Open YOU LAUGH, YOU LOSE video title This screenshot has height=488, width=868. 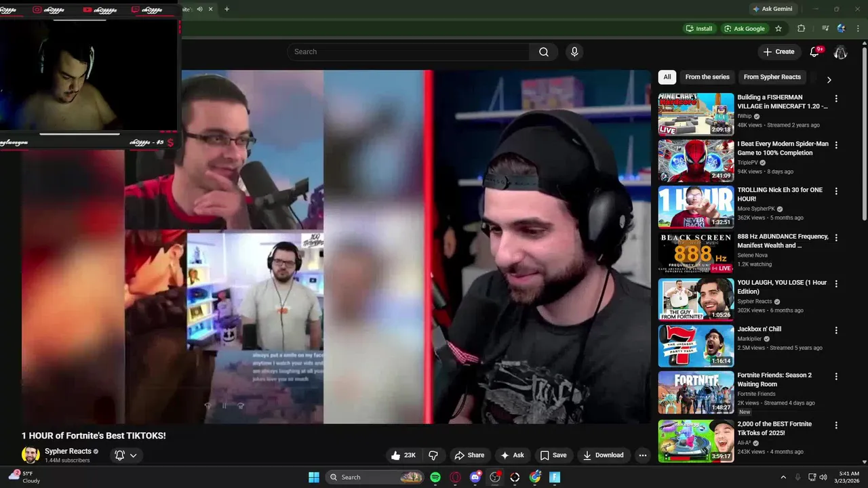(782, 287)
